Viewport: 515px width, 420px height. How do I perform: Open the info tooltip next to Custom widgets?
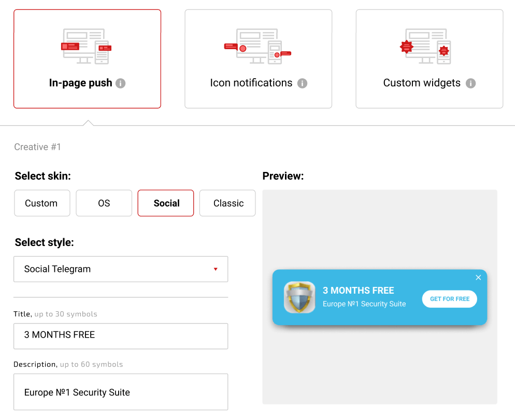click(470, 83)
